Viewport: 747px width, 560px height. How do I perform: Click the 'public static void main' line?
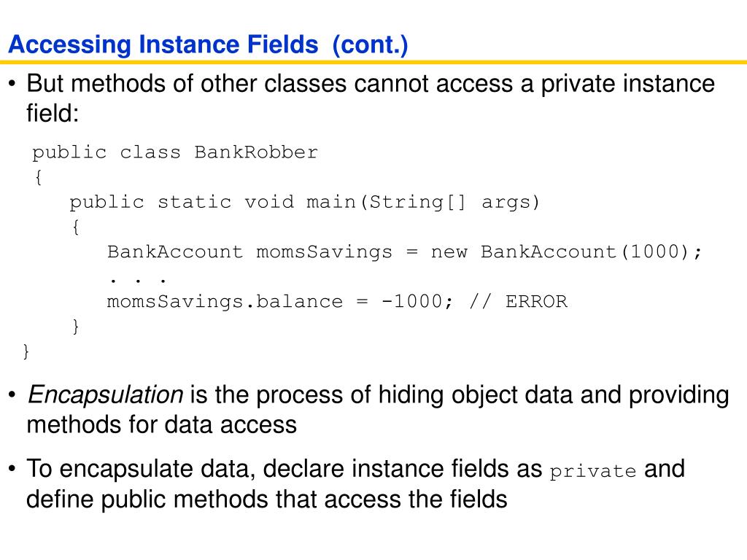[x=304, y=203]
